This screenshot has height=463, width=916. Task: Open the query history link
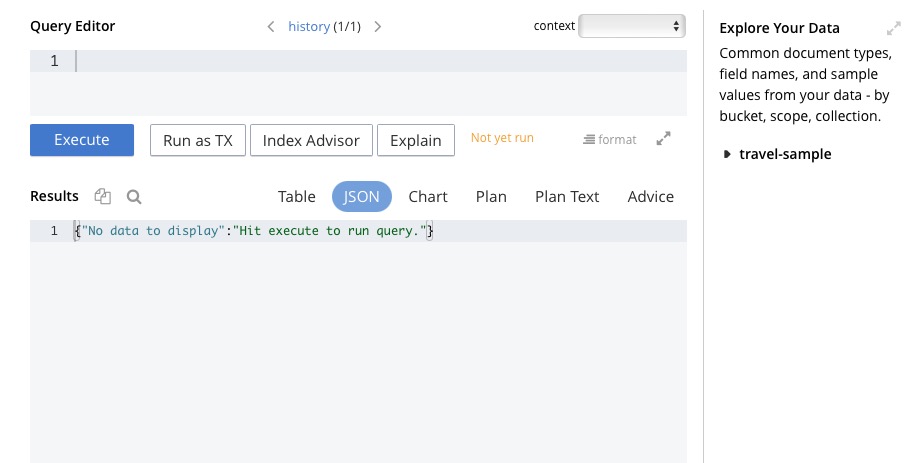coord(309,26)
